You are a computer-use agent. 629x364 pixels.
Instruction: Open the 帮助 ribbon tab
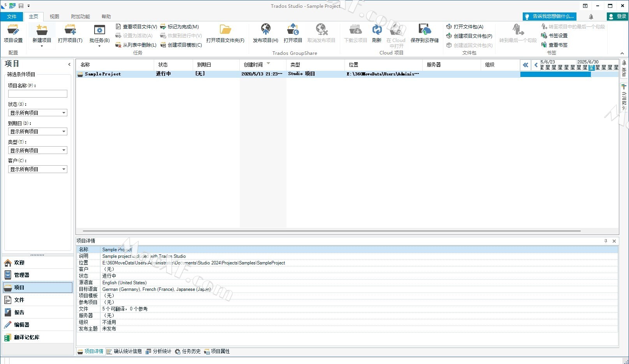(106, 17)
